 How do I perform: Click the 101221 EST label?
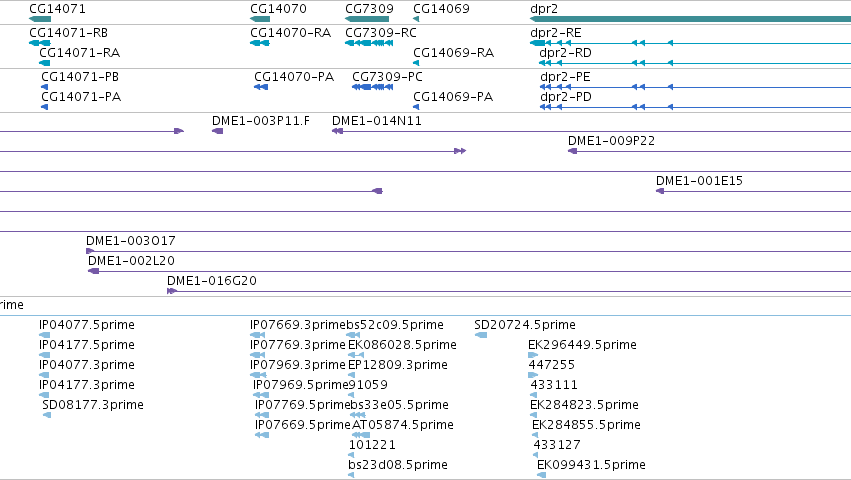coord(372,445)
